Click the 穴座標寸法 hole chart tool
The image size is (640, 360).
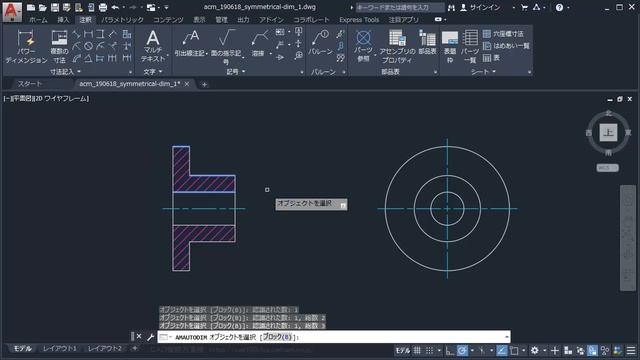(503, 34)
